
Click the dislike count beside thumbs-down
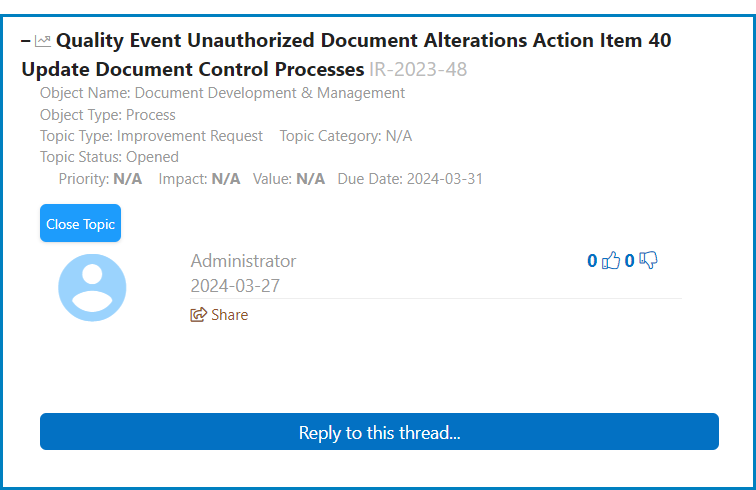630,261
